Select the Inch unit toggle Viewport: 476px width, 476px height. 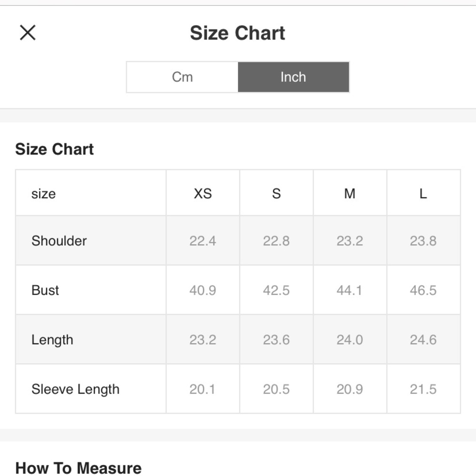pyautogui.click(x=293, y=77)
